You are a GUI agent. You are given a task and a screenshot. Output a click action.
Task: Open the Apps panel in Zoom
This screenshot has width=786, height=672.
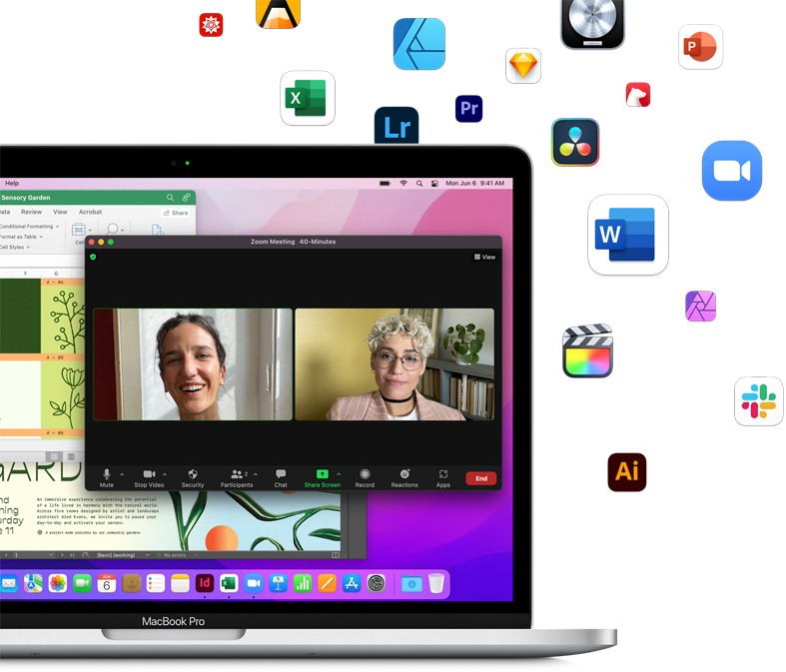443,475
